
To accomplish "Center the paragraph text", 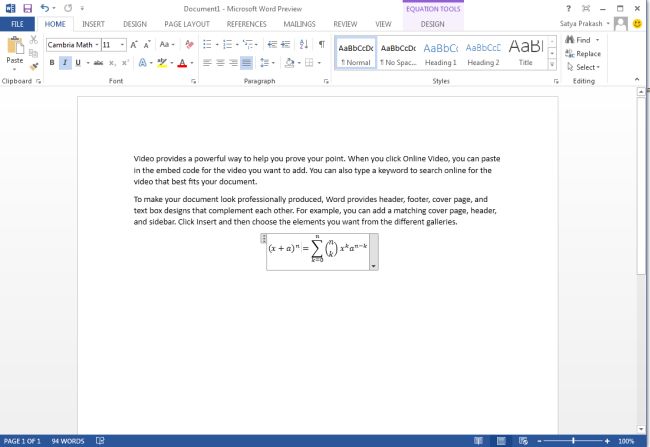I will (x=220, y=63).
